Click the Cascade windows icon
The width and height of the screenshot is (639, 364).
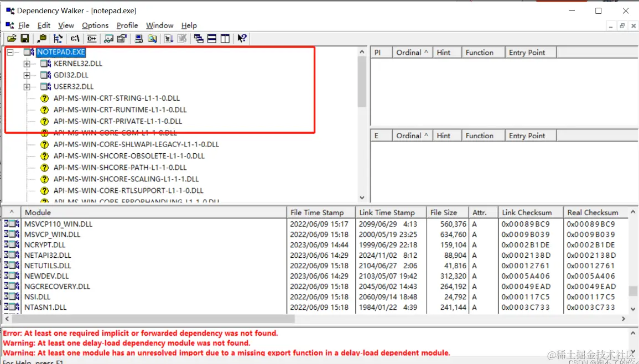coord(199,39)
